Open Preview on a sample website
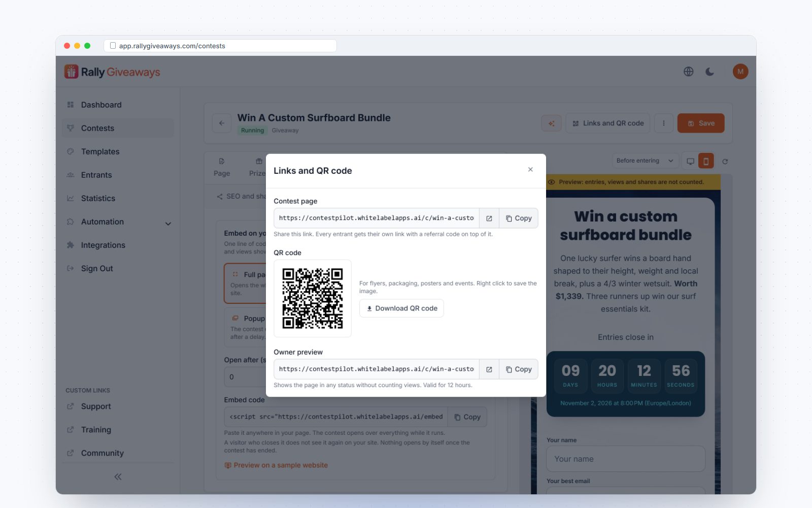The image size is (812, 508). coord(276,465)
